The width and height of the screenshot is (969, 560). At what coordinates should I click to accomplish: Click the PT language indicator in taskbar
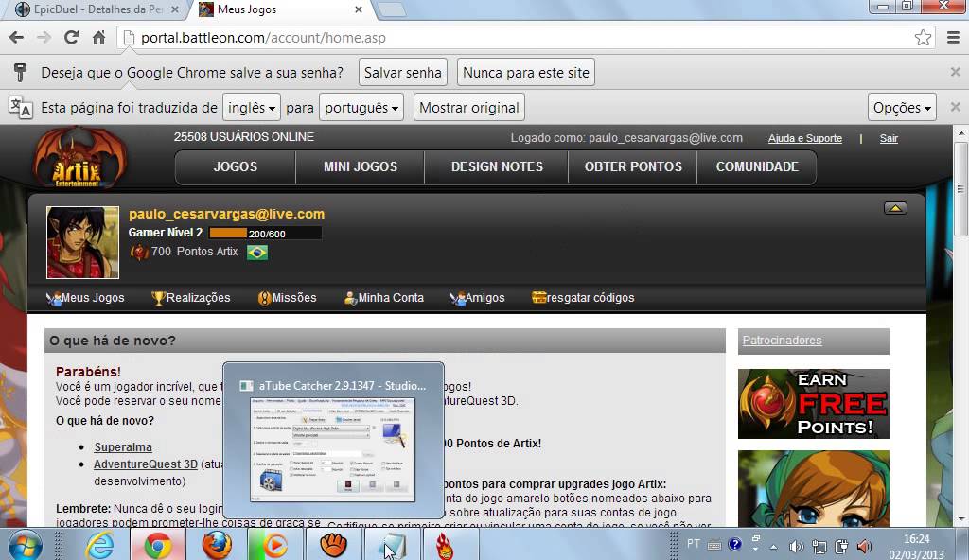click(694, 543)
